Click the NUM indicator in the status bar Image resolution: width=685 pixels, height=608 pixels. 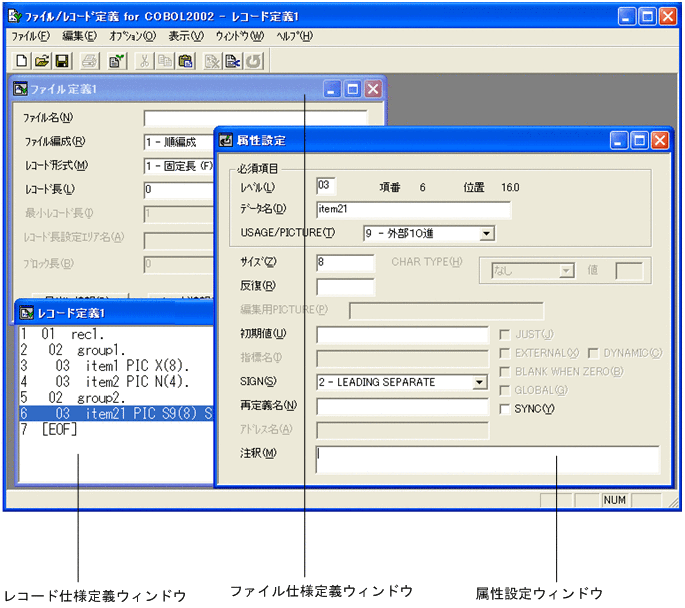pos(615,500)
